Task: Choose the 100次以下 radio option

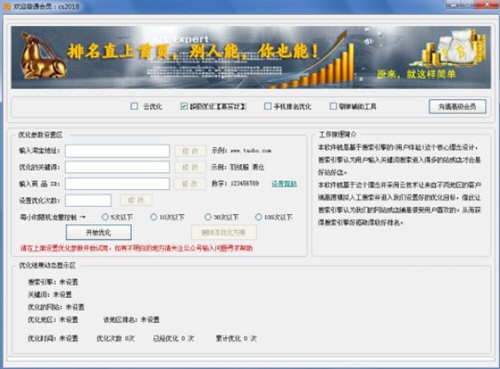Action: 258,217
